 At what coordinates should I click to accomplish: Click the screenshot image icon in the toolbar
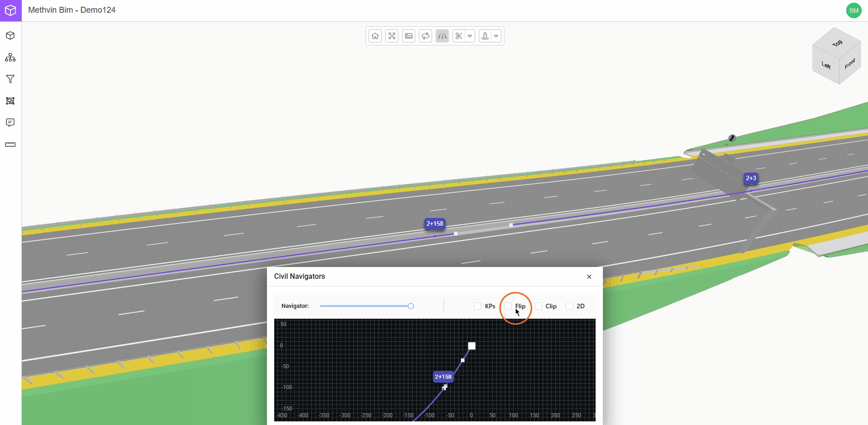pos(409,35)
